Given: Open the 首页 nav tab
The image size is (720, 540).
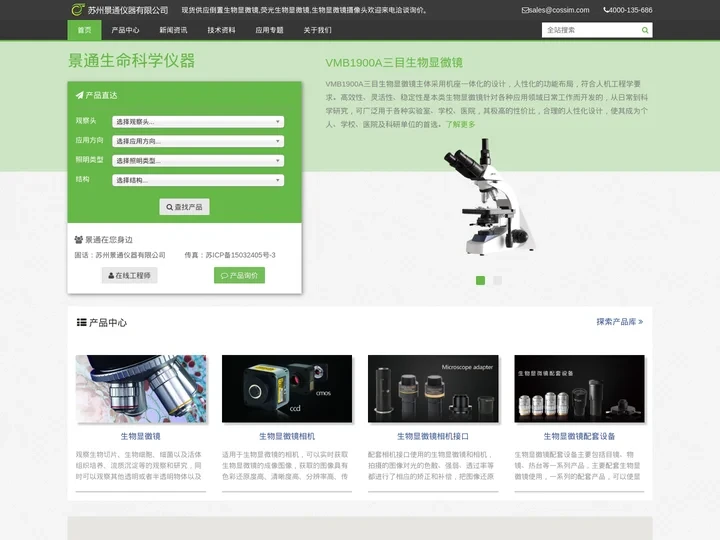Looking at the screenshot, I should tap(84, 30).
